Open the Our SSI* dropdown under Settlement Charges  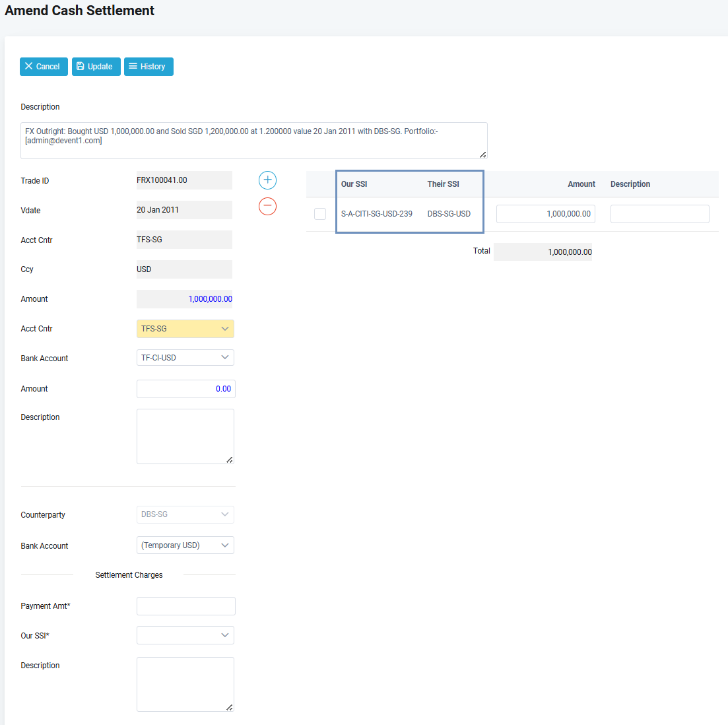pos(185,635)
